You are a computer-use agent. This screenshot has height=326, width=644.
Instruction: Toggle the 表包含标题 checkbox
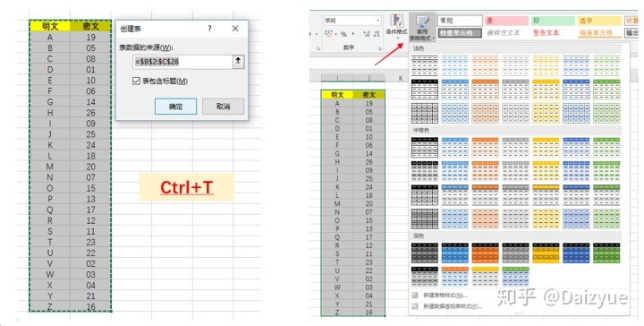[x=136, y=81]
